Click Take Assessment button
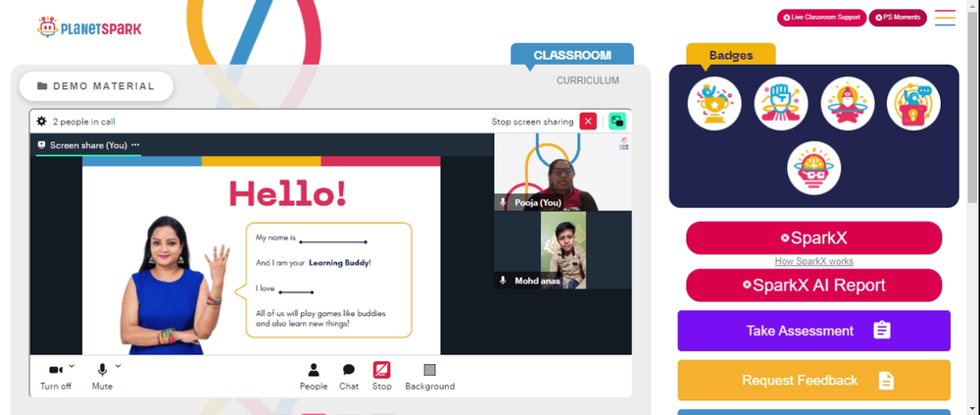 [813, 331]
